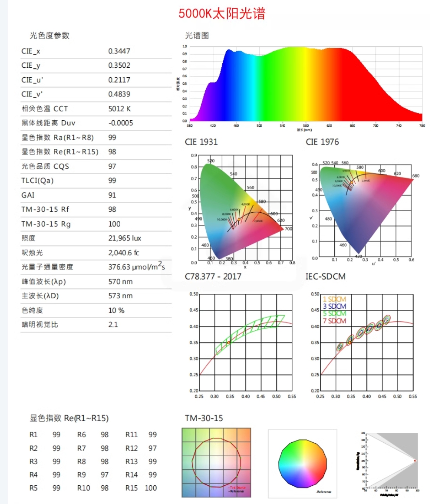
Task: Select the "光色度参数" heading
Action: pos(49,35)
